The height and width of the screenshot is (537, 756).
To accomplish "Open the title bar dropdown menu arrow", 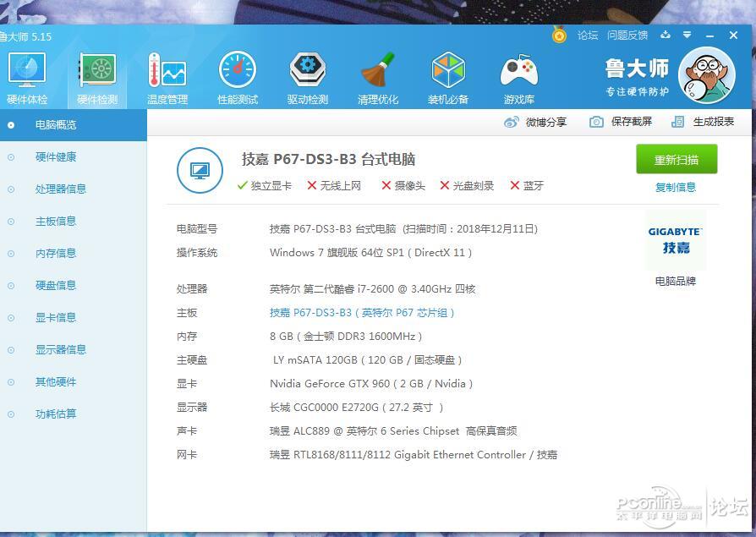I will 687,35.
